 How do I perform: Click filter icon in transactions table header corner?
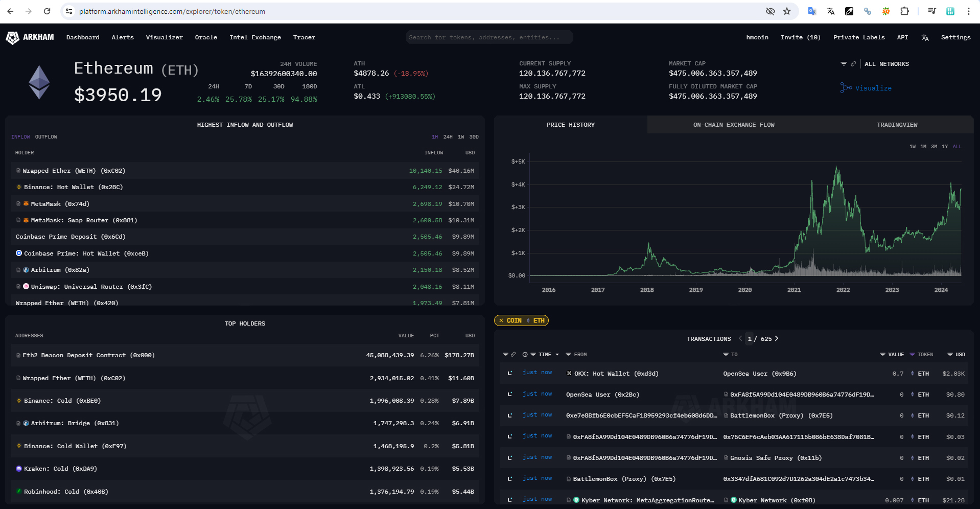click(505, 355)
